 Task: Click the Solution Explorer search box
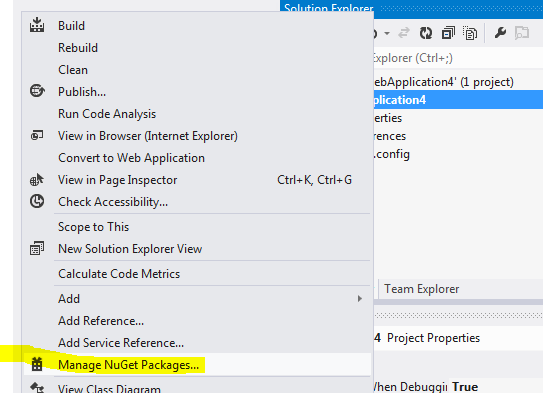coord(458,58)
